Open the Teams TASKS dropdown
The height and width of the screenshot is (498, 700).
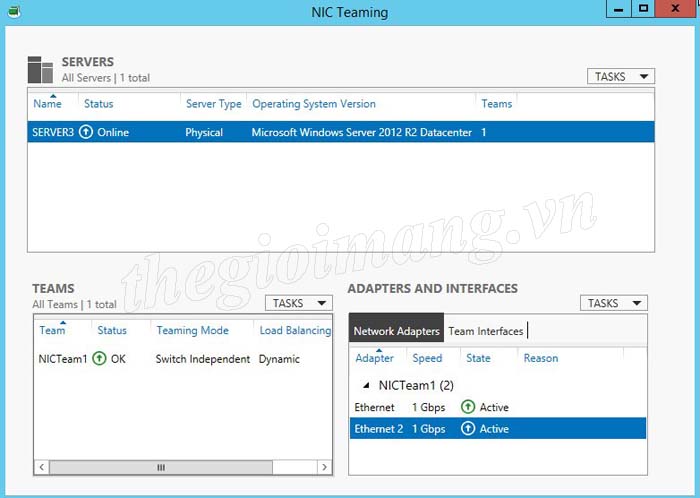click(x=299, y=303)
